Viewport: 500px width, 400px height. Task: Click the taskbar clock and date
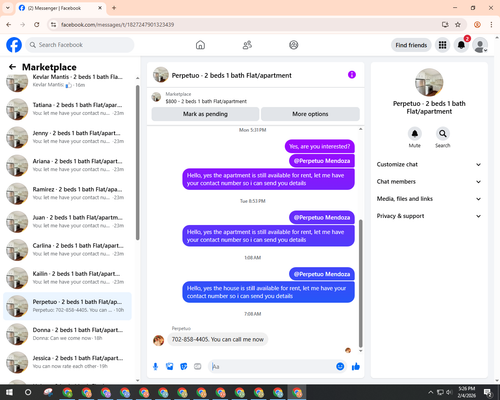(466, 392)
